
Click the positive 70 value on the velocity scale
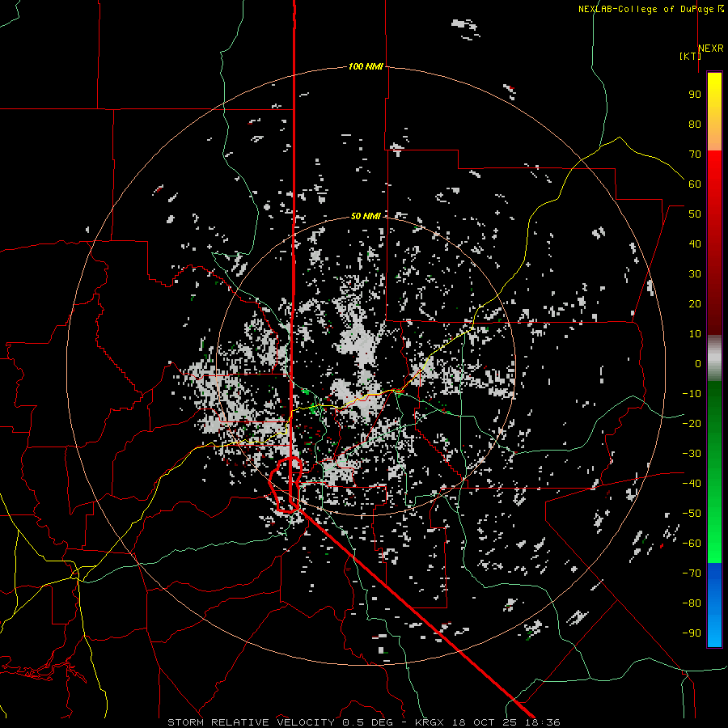tap(695, 154)
